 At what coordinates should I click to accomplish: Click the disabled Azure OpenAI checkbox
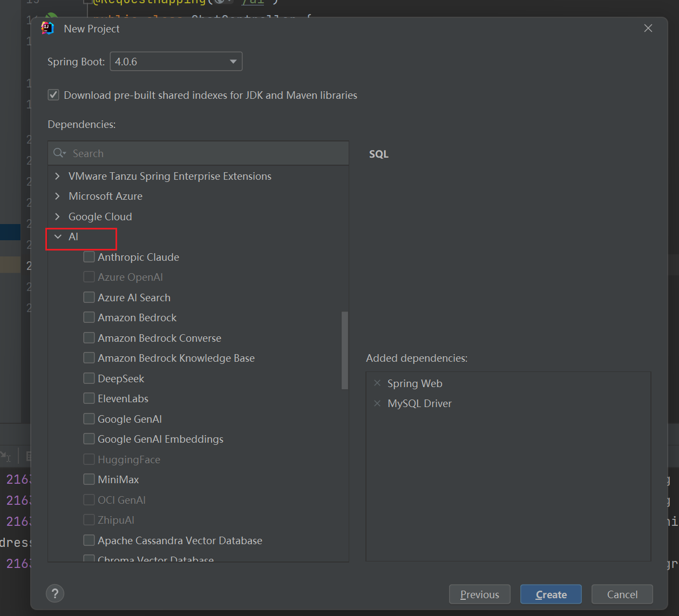tap(89, 277)
